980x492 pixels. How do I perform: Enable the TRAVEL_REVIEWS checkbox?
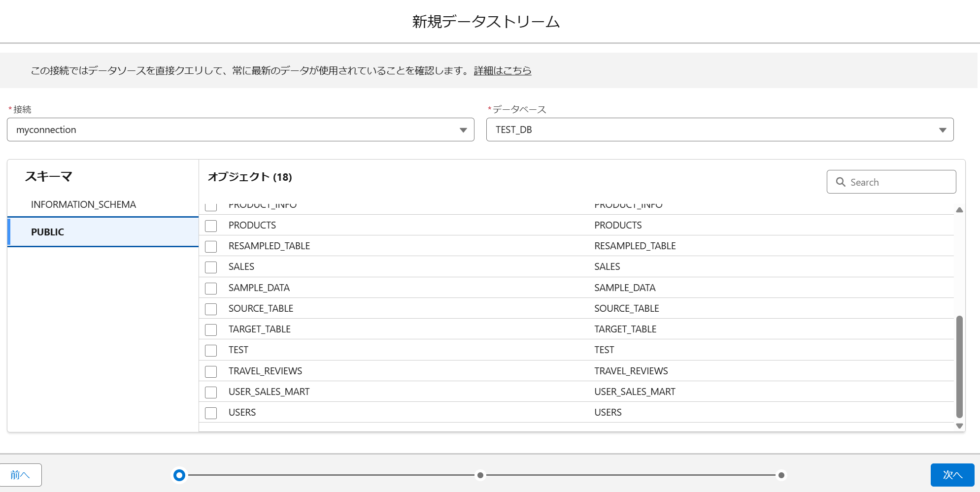tap(211, 372)
